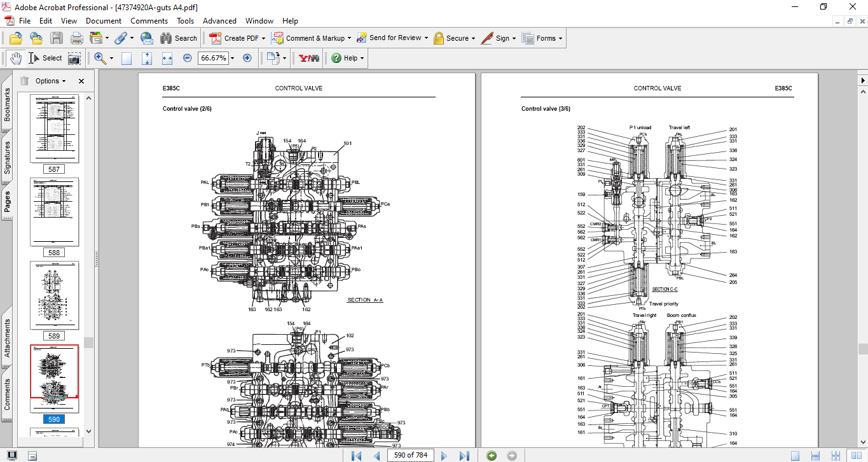The height and width of the screenshot is (462, 868).
Task: Jump to the last page
Action: pos(464,455)
